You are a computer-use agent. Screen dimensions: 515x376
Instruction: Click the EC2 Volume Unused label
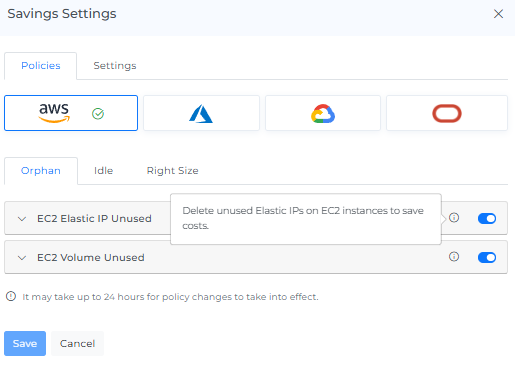[91, 258]
